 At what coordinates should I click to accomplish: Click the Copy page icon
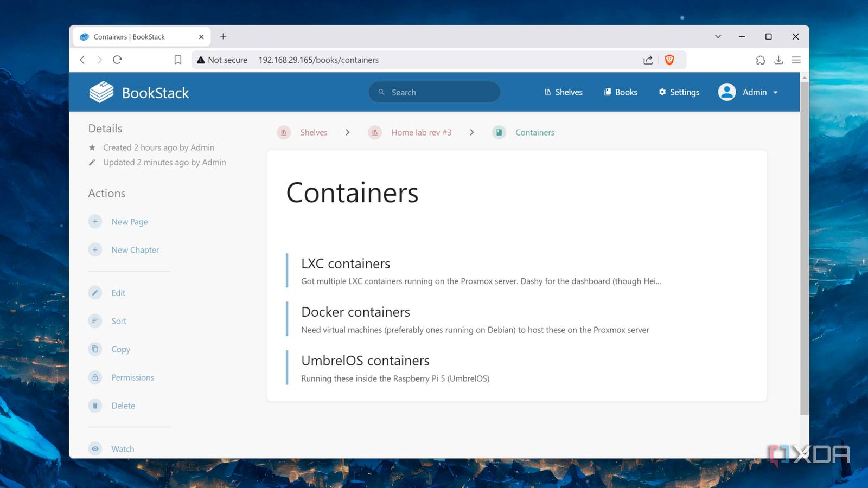click(x=95, y=349)
